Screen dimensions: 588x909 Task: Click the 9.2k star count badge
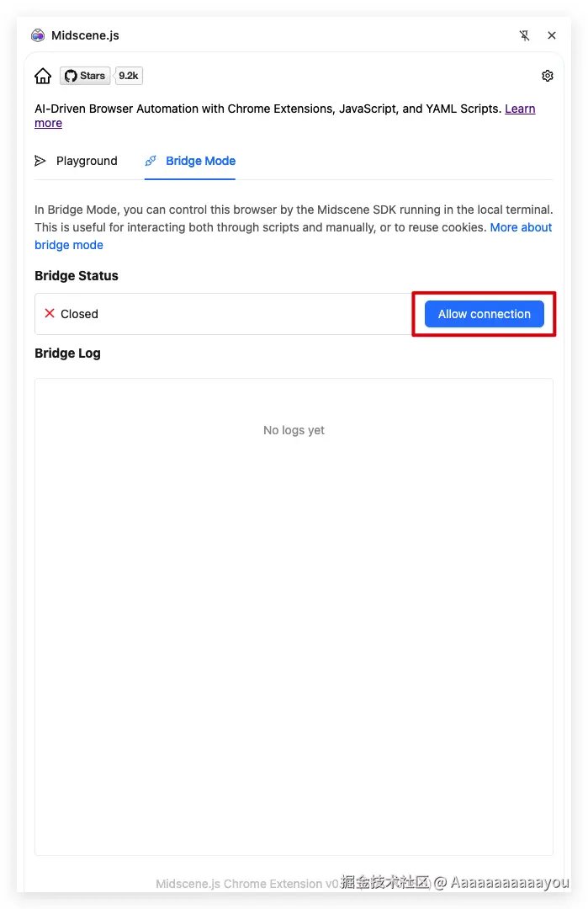[x=129, y=76]
